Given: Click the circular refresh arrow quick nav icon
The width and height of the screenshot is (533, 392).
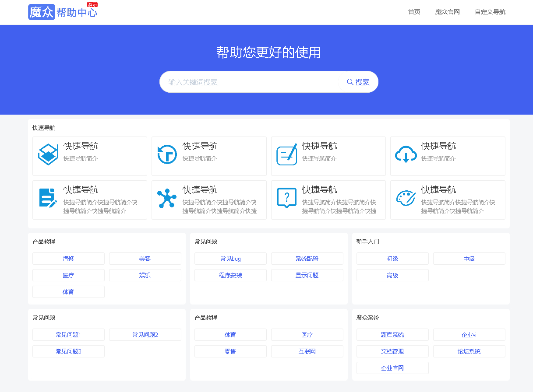Looking at the screenshot, I should pos(167,154).
